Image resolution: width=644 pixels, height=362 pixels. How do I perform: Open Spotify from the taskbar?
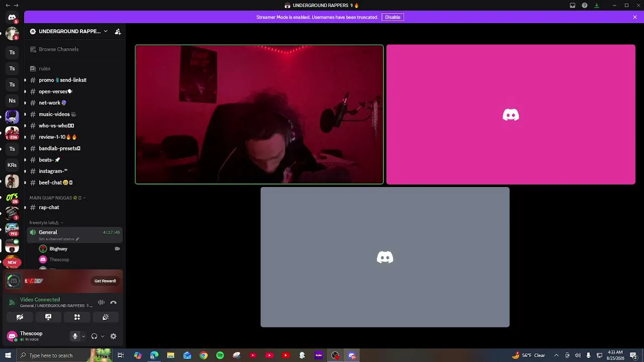220,355
